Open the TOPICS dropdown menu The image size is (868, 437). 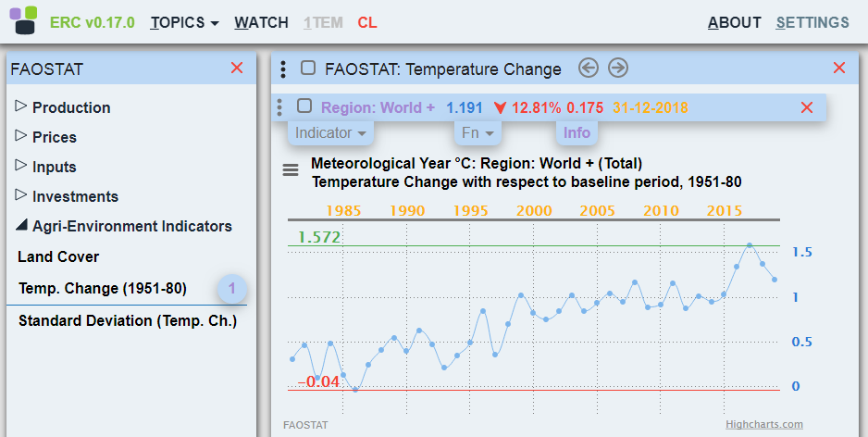[x=185, y=23]
